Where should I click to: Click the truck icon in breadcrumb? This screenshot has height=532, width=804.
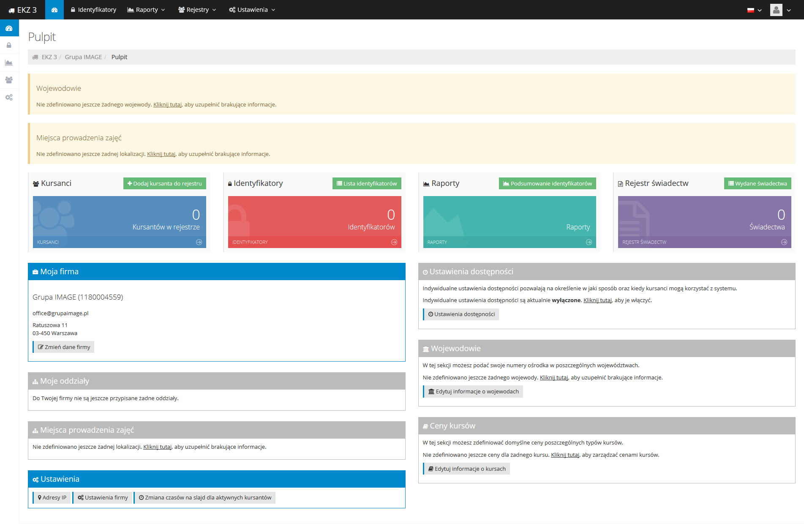(35, 57)
